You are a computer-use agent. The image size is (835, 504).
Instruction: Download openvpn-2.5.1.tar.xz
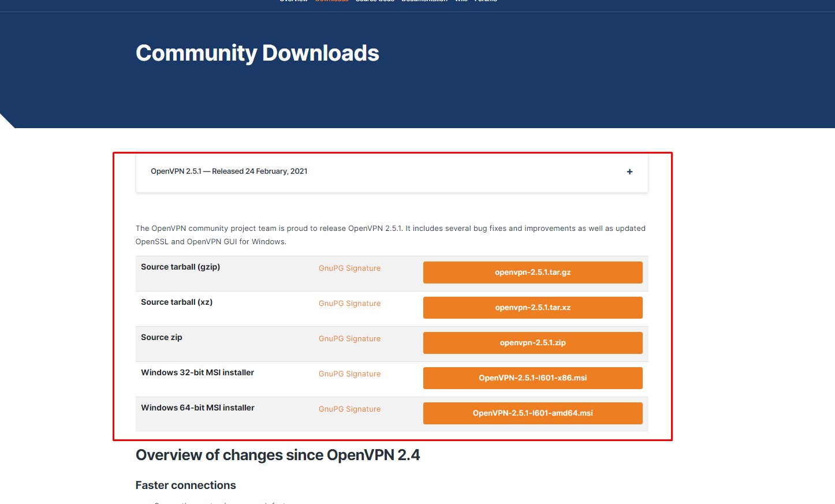pos(532,308)
